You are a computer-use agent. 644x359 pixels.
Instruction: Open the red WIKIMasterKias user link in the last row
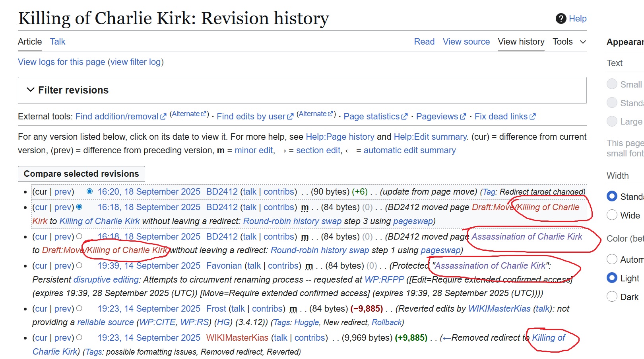coord(237,338)
